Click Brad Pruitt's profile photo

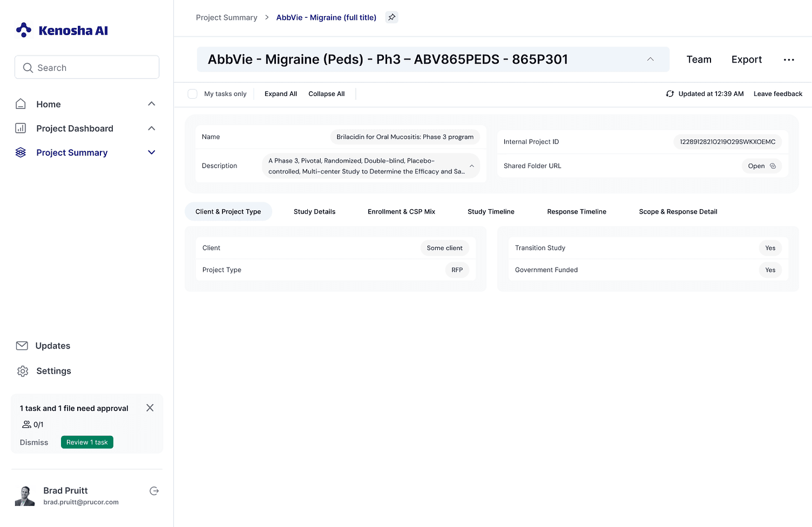point(25,496)
